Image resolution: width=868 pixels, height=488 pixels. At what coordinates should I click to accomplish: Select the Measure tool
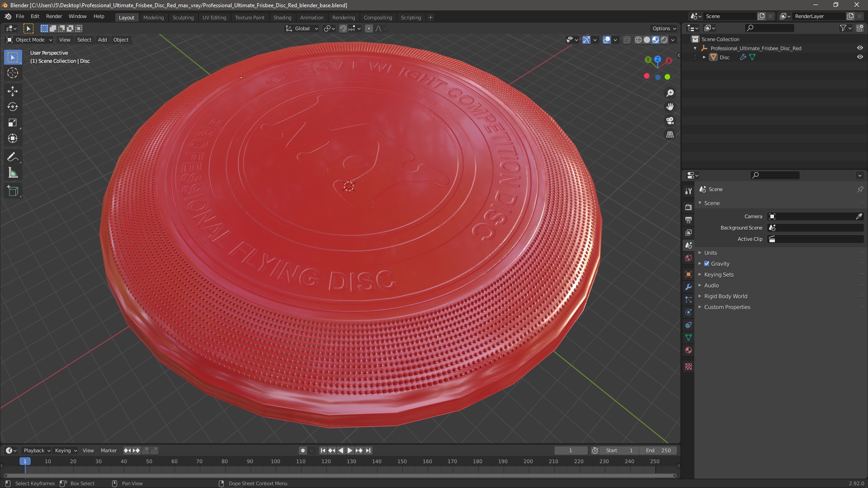(13, 173)
